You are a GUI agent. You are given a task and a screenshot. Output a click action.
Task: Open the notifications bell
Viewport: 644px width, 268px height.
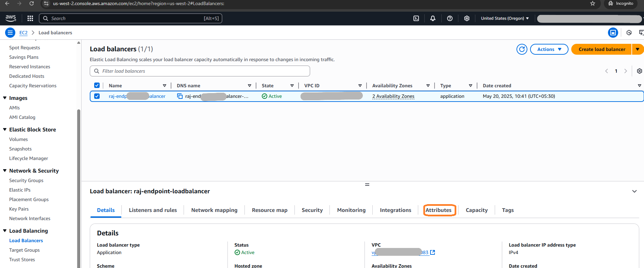click(x=433, y=18)
